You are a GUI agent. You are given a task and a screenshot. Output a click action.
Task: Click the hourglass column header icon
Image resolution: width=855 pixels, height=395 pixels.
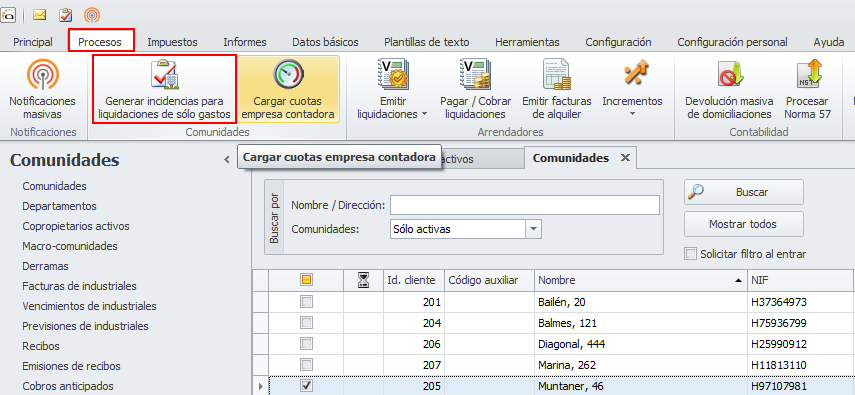[x=363, y=280]
